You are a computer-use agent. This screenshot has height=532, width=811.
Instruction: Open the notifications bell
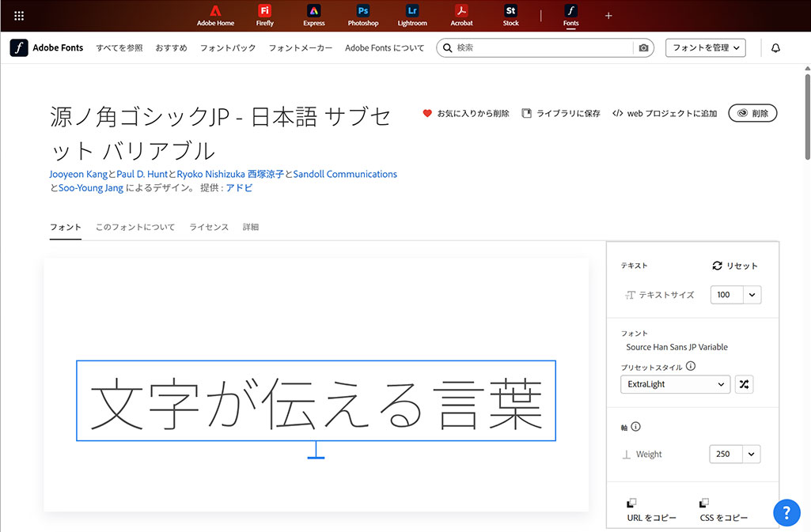tap(775, 48)
